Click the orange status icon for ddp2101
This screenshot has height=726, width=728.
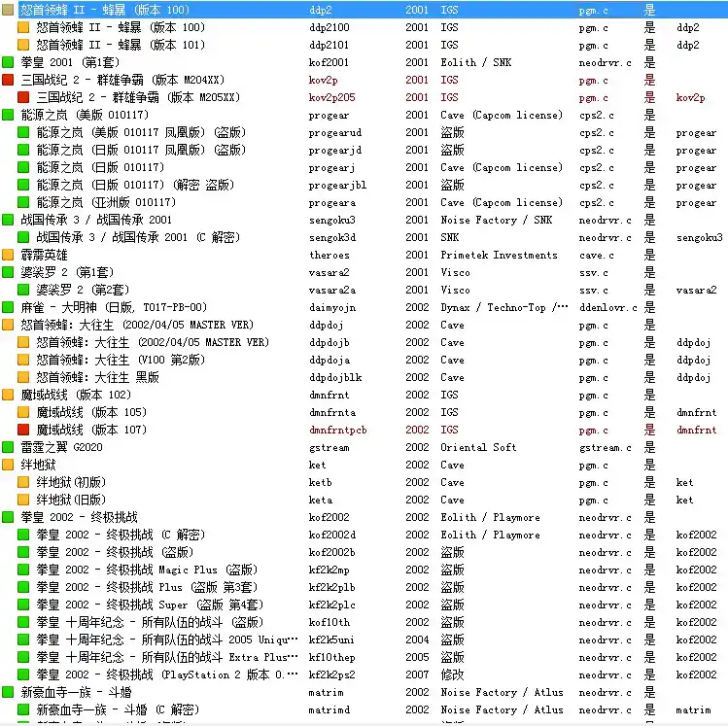tap(23, 45)
